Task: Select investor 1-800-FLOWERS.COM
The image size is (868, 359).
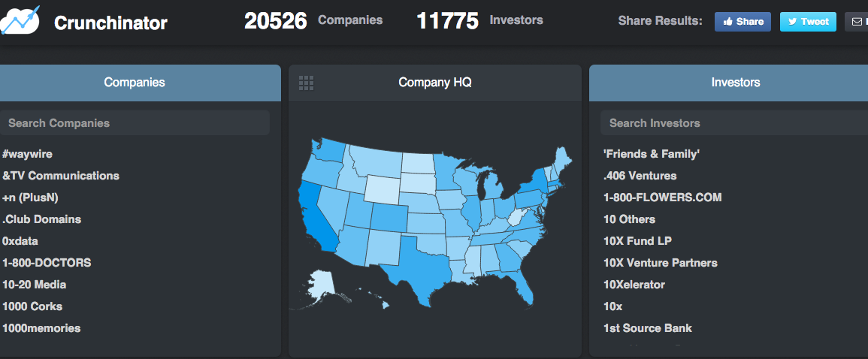Action: (x=663, y=198)
